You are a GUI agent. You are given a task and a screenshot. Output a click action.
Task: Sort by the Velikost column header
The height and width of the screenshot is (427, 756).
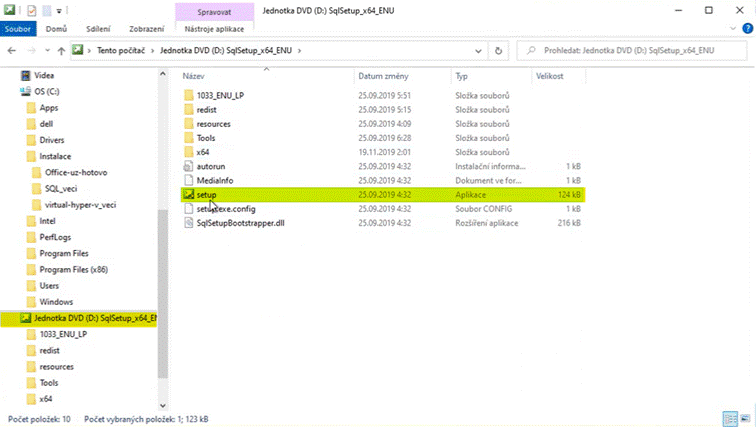[550, 76]
